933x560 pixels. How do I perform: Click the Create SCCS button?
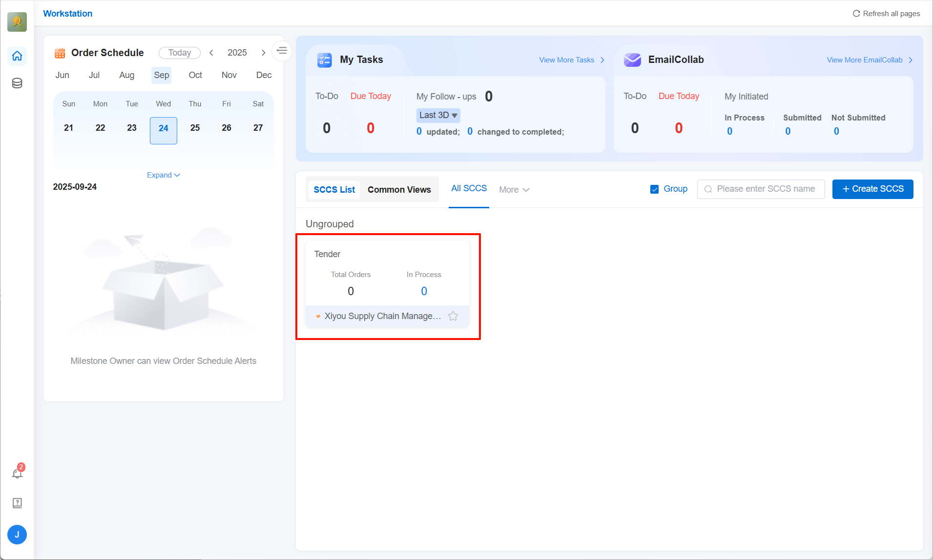coord(872,189)
